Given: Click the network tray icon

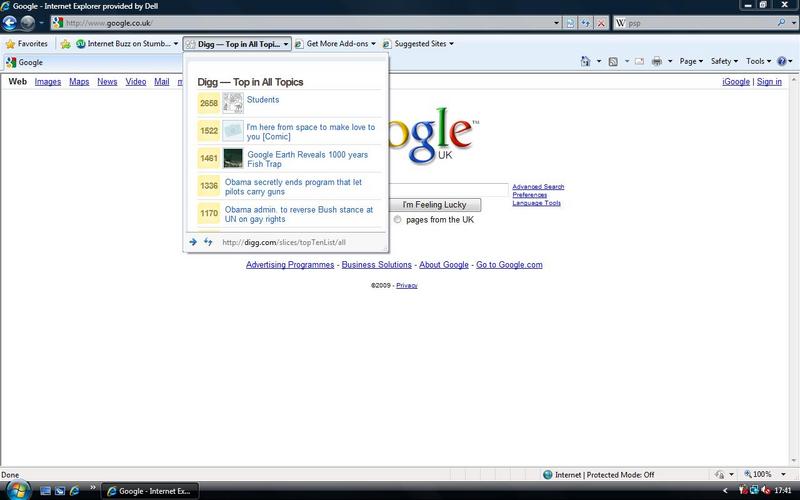Looking at the screenshot, I should click(754, 490).
